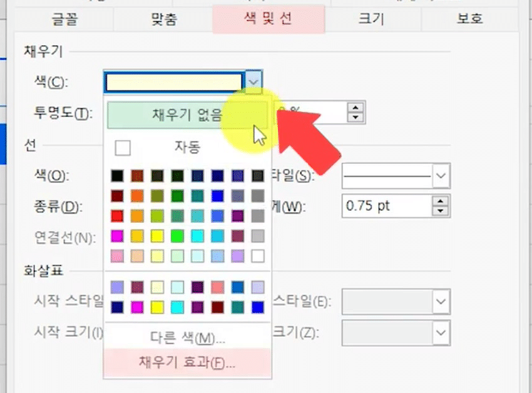Click the 0.75 pt line weight field

click(387, 206)
